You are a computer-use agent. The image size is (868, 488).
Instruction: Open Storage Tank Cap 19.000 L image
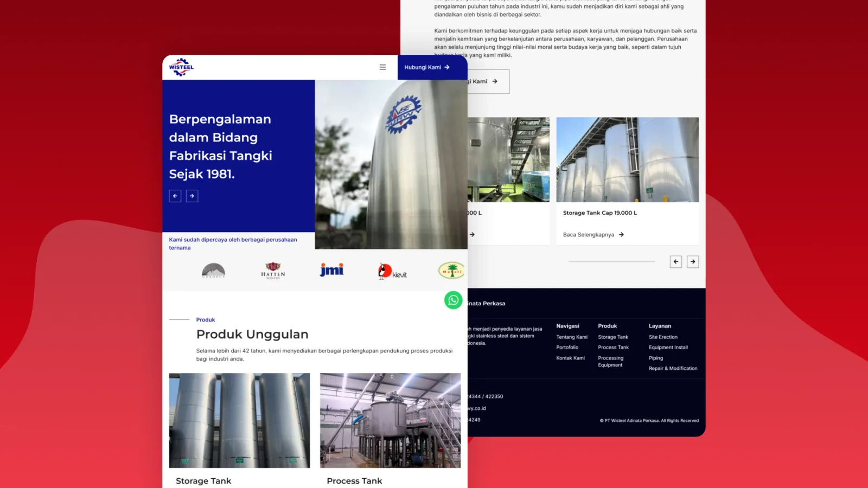pyautogui.click(x=628, y=160)
